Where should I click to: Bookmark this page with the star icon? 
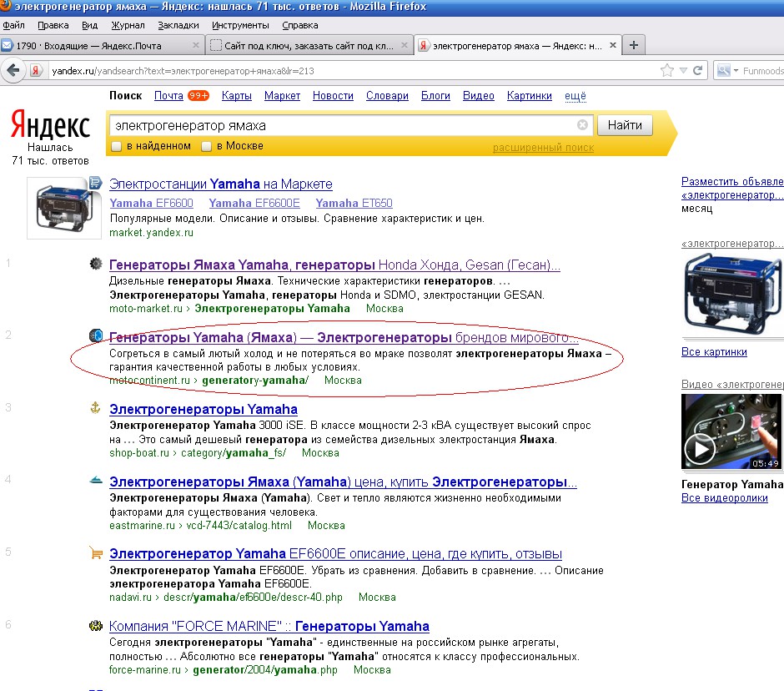click(x=666, y=71)
